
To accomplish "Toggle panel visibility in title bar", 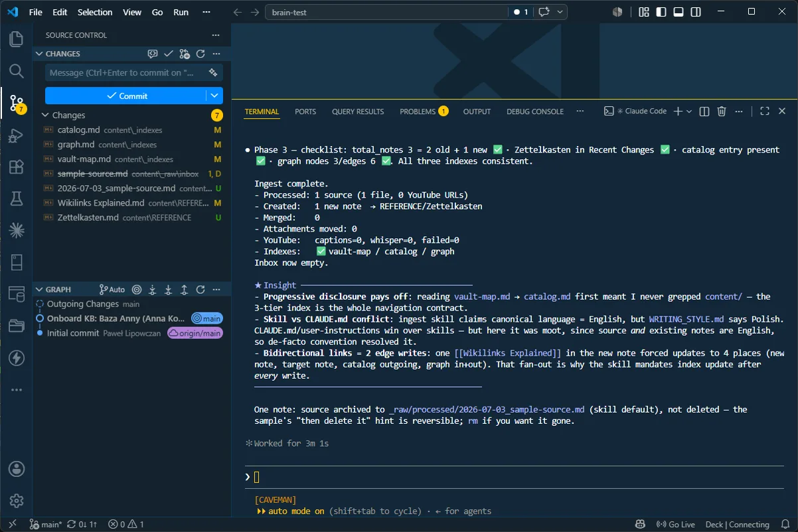I will pos(678,12).
